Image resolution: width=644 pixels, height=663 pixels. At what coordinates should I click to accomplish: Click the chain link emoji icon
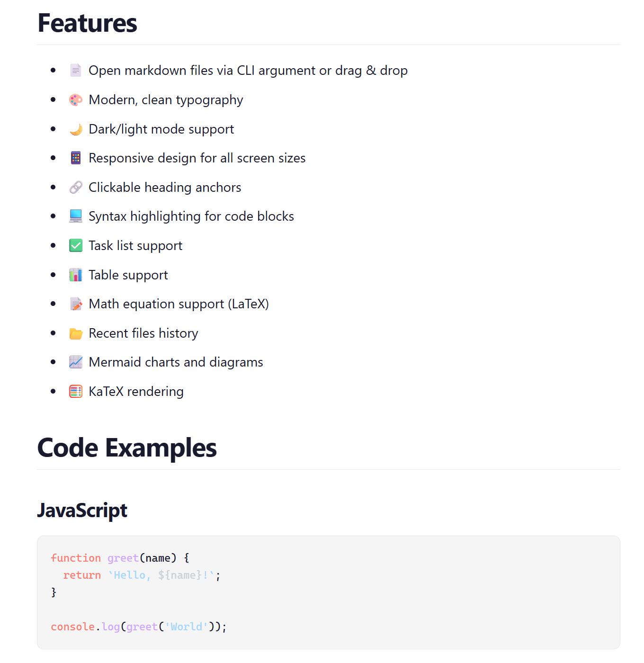[x=76, y=188]
